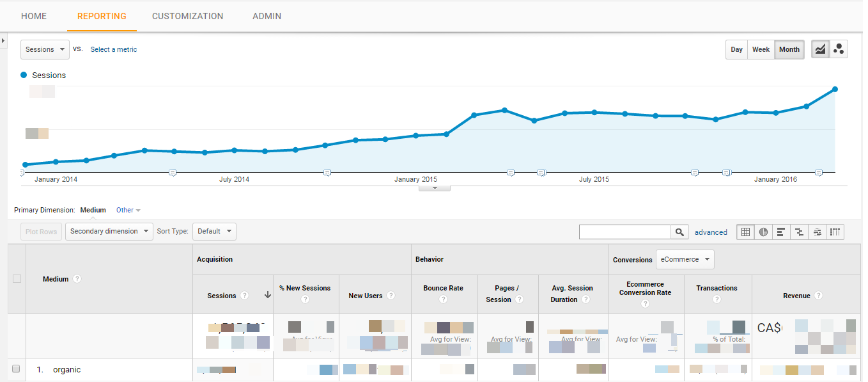This screenshot has height=382, width=868.
Task: Switch chart granularity to Day
Action: [736, 49]
